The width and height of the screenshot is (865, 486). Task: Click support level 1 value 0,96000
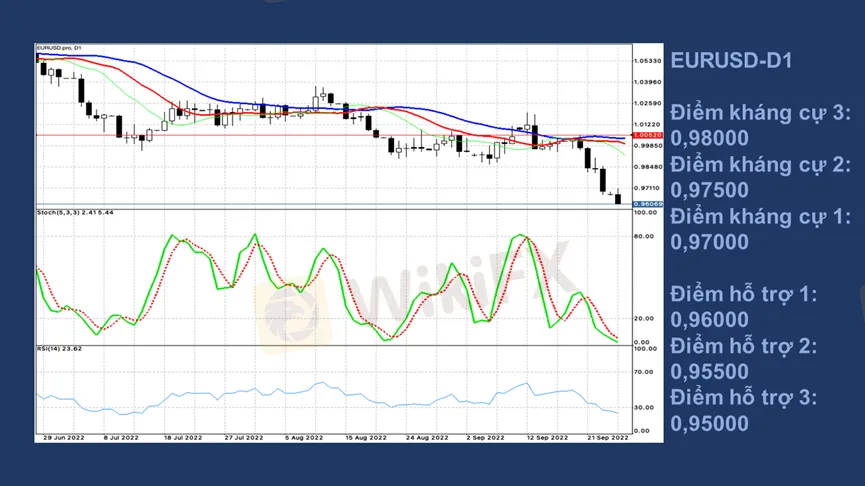709,320
